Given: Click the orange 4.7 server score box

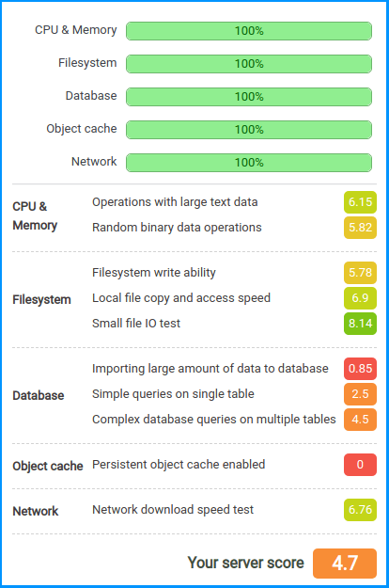Looking at the screenshot, I should coord(345,564).
